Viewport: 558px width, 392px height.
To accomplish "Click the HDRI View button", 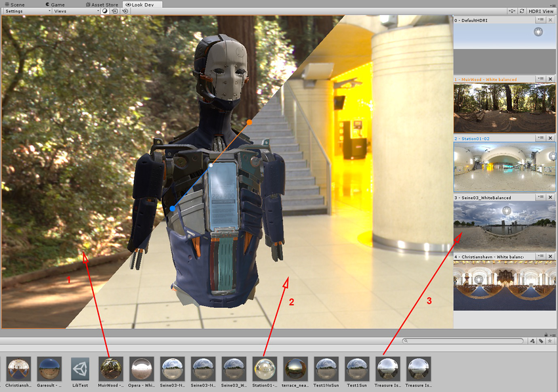I will coord(542,11).
